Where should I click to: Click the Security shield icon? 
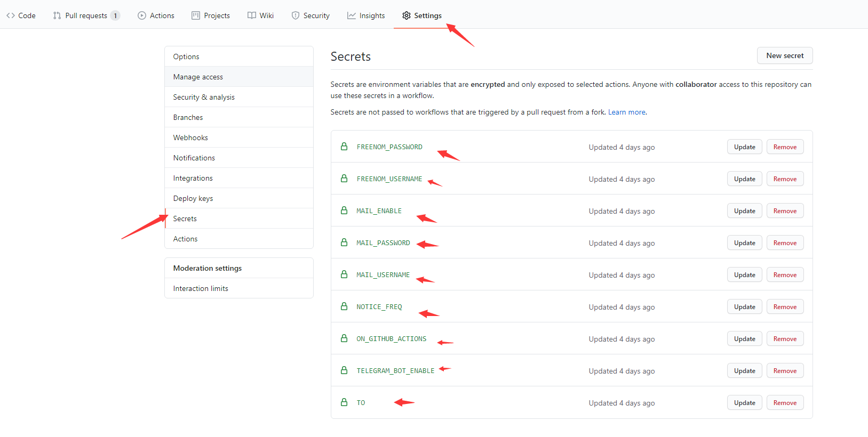(296, 15)
